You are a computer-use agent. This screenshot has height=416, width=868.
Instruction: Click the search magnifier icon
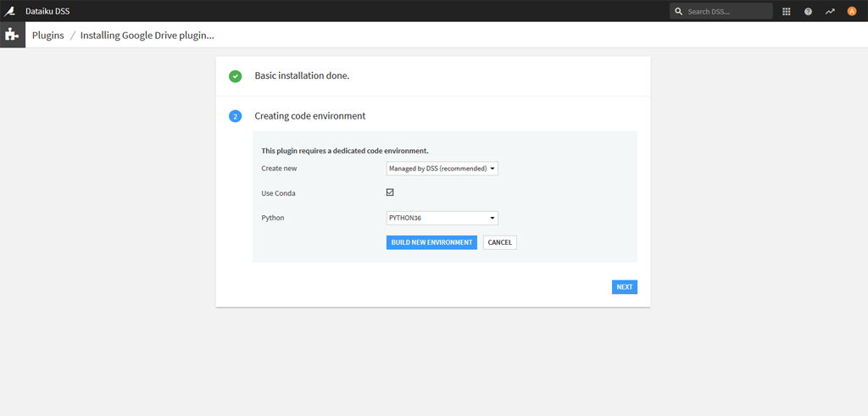pos(679,11)
